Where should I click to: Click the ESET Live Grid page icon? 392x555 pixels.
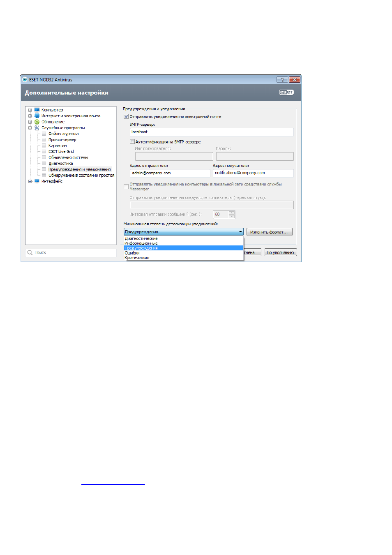[44, 152]
